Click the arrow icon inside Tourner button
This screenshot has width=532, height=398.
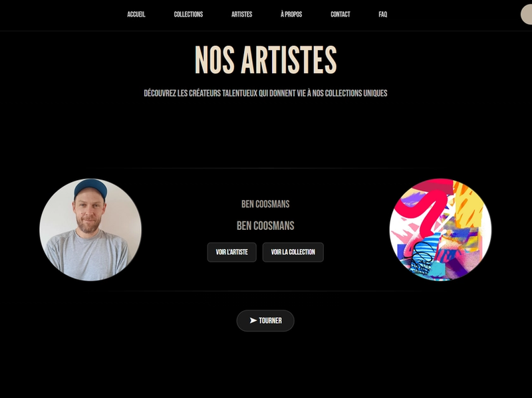(253, 320)
